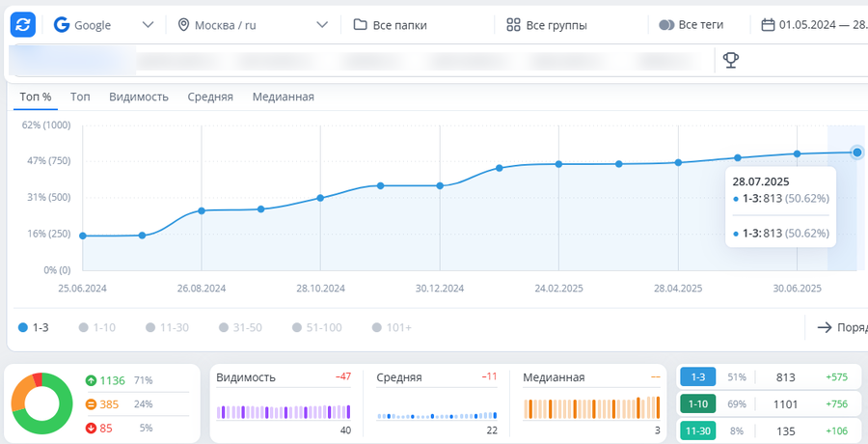Image resolution: width=868 pixels, height=444 pixels.
Task: Open the Google search engine dropdown
Action: [x=104, y=25]
